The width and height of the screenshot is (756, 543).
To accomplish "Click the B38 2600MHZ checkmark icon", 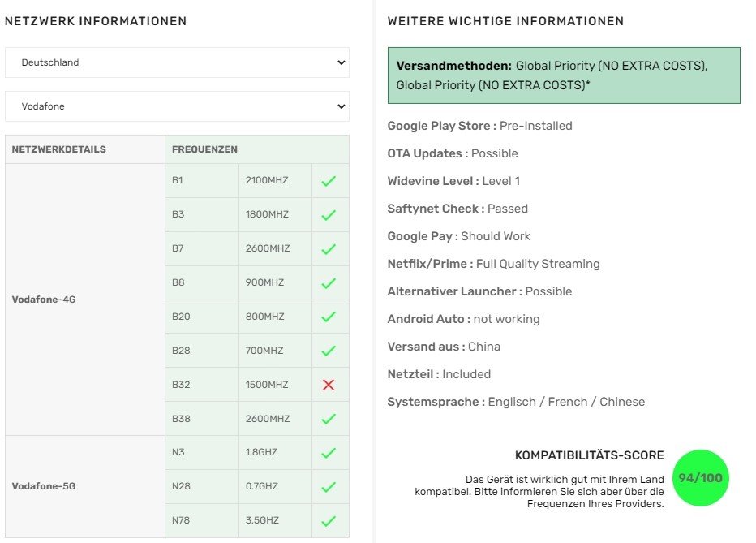I will (x=329, y=419).
